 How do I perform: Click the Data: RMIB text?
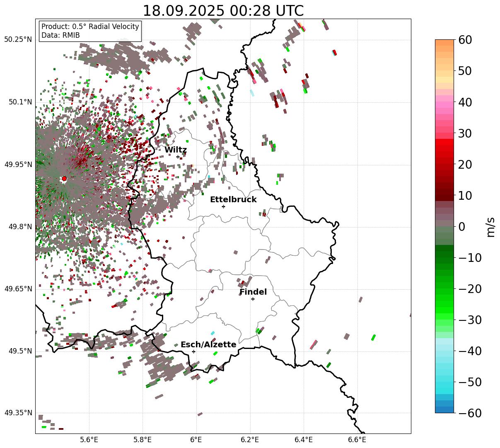pyautogui.click(x=60, y=35)
